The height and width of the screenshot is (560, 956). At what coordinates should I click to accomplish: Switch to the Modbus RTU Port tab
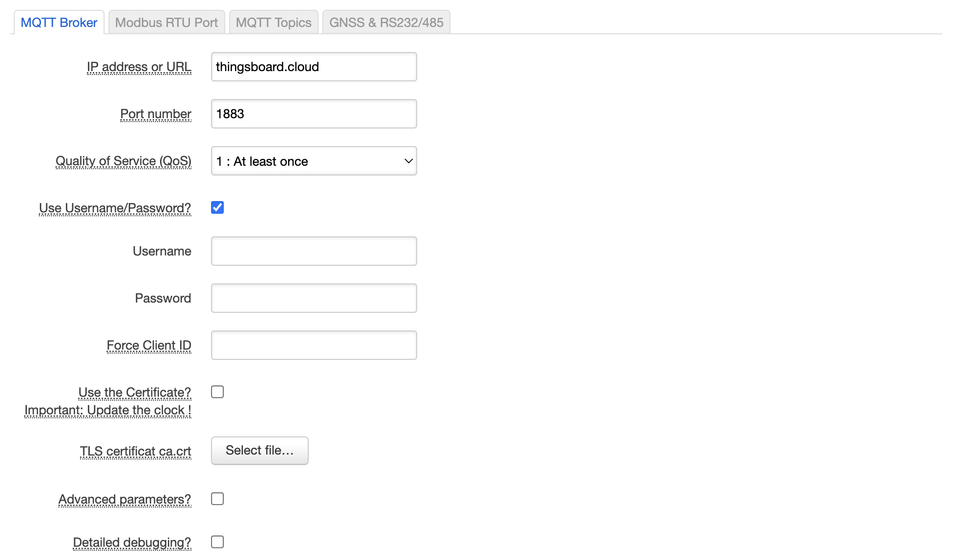coord(166,23)
